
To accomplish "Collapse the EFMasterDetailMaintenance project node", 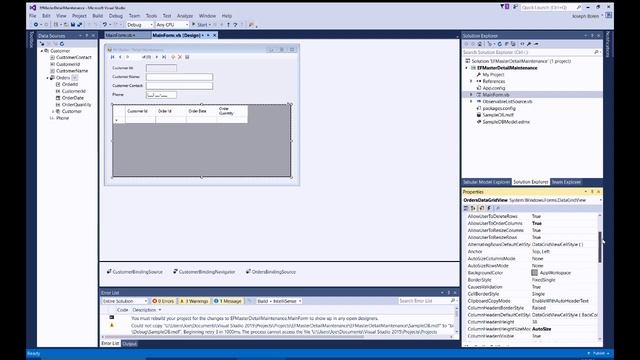I will pos(467,68).
